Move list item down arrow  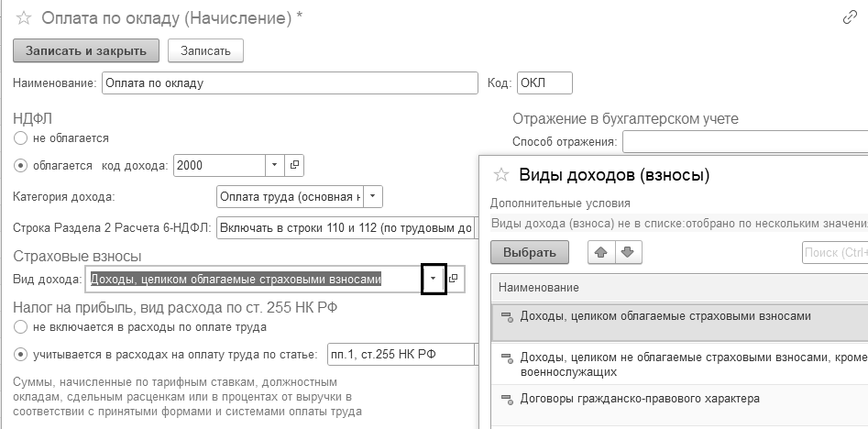[x=628, y=252]
